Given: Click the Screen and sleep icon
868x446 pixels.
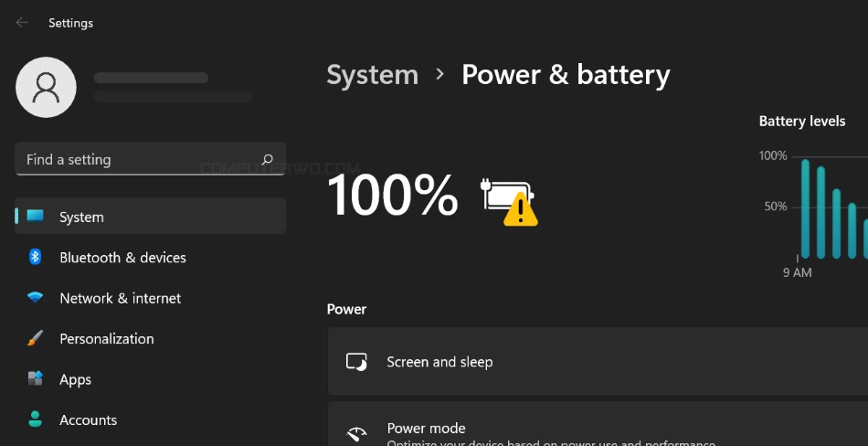Looking at the screenshot, I should coord(356,362).
